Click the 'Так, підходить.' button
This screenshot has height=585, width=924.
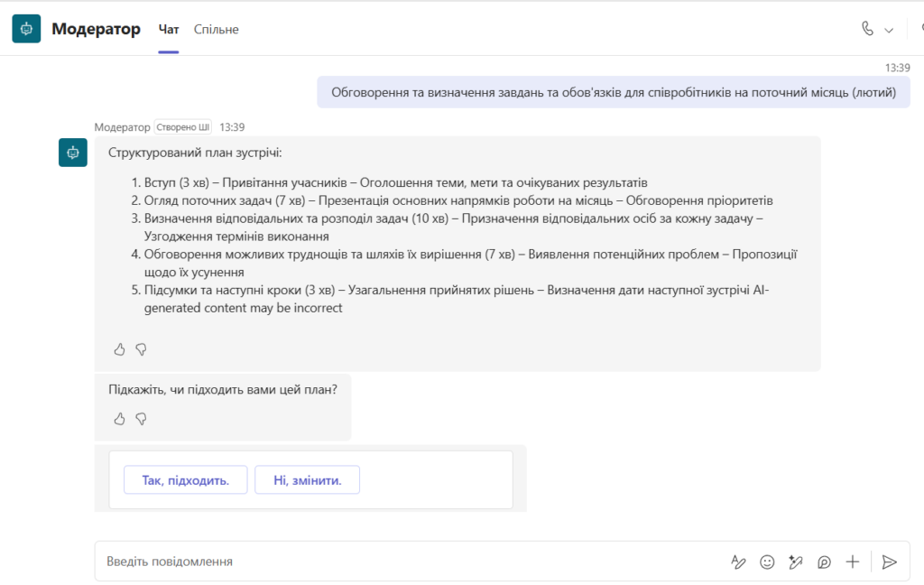pos(186,480)
